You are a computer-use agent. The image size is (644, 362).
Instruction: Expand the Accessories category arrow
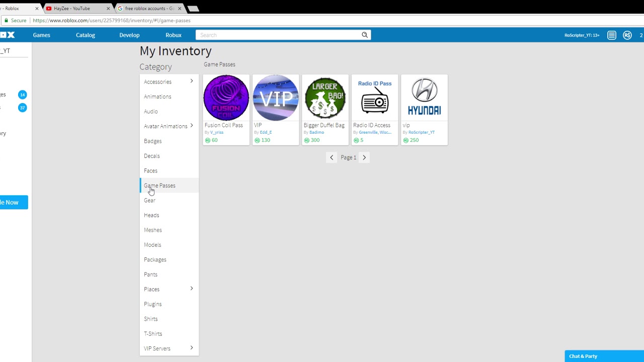click(x=191, y=81)
